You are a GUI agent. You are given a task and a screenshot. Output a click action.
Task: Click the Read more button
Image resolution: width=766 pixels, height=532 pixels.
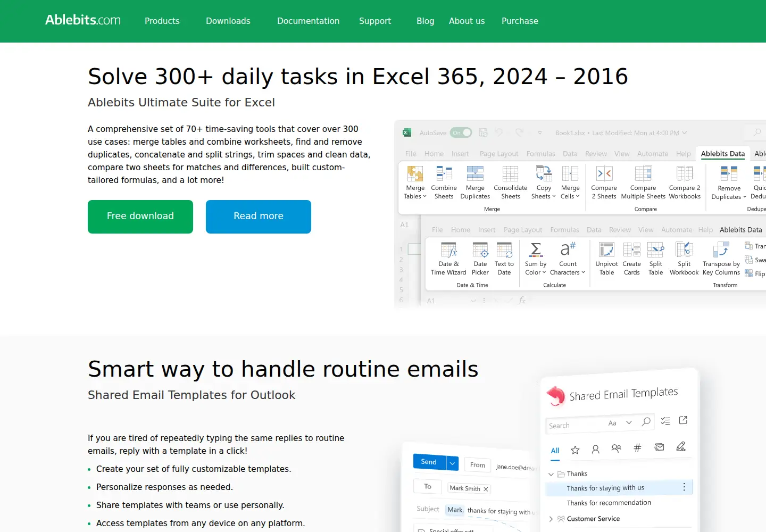point(259,217)
